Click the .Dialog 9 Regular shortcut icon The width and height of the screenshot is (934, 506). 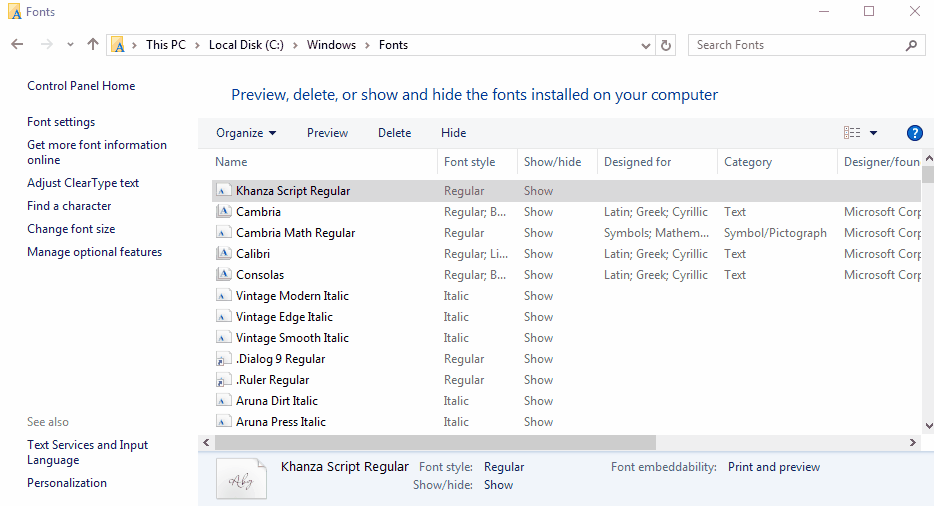click(x=223, y=359)
